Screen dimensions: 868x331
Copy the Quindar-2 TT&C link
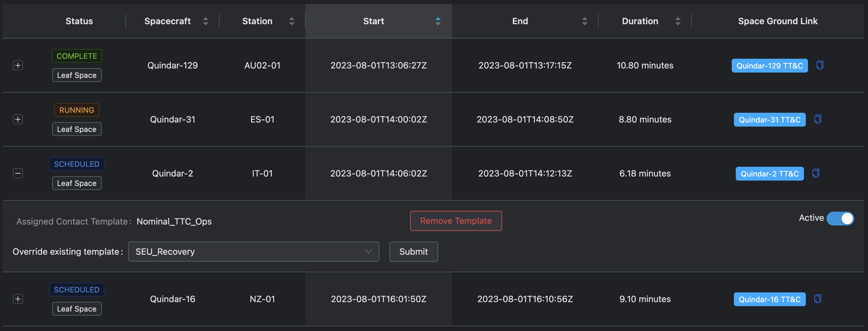(x=816, y=173)
